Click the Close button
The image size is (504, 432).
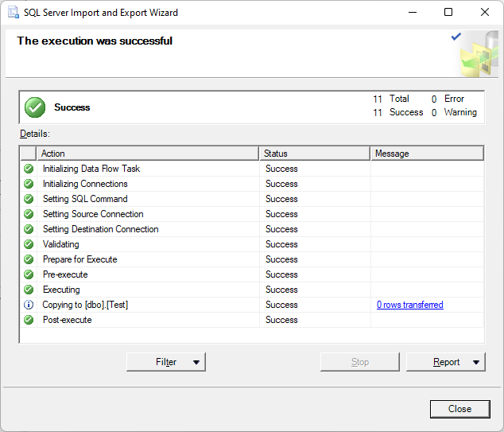coord(460,409)
